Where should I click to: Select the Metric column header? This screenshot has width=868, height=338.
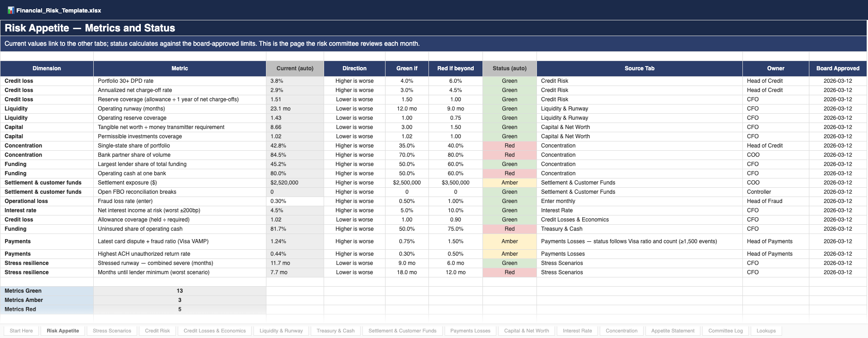coord(180,68)
